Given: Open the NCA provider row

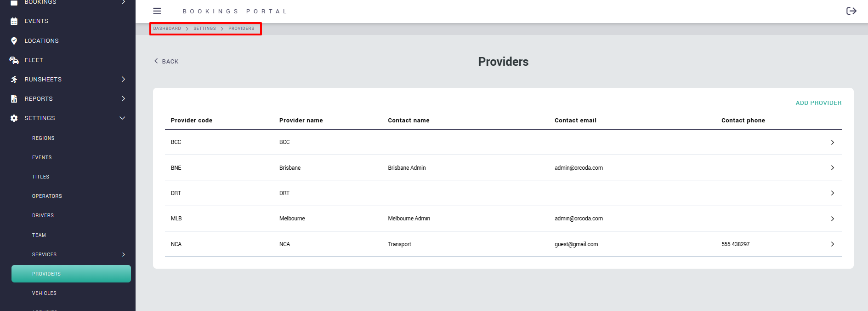Looking at the screenshot, I should point(503,244).
